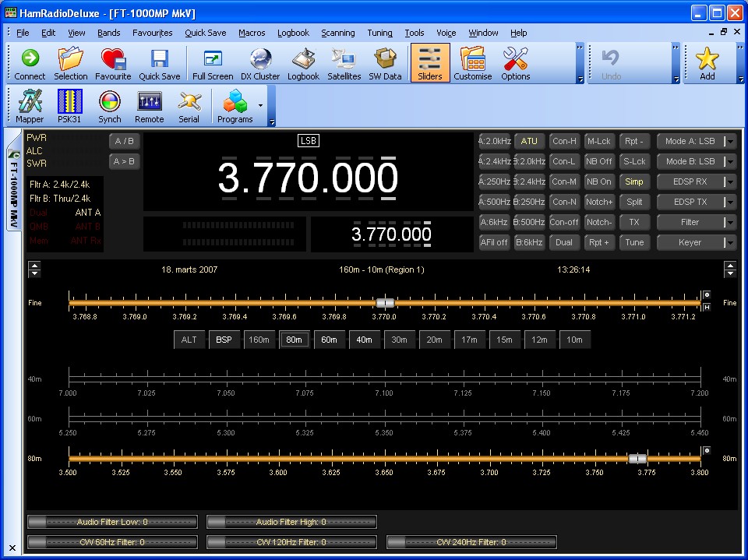748x560 pixels.
Task: Adjust the Audio Filter Low slider
Action: (x=112, y=522)
